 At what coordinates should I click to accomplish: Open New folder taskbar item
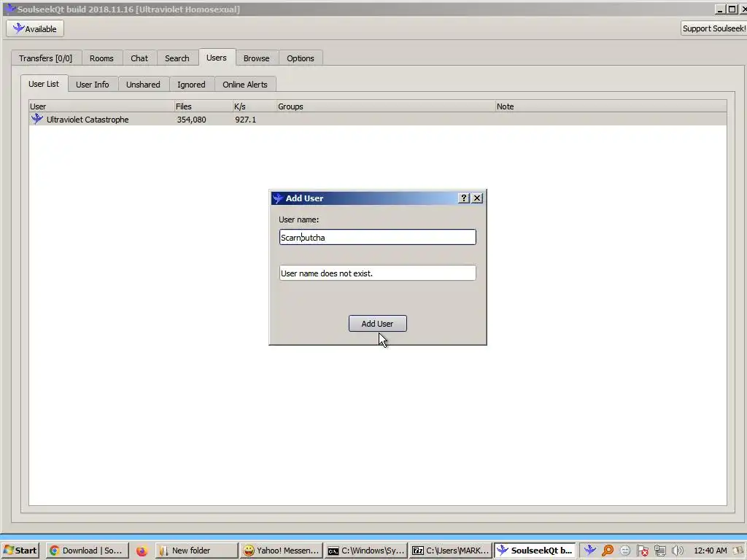196,551
